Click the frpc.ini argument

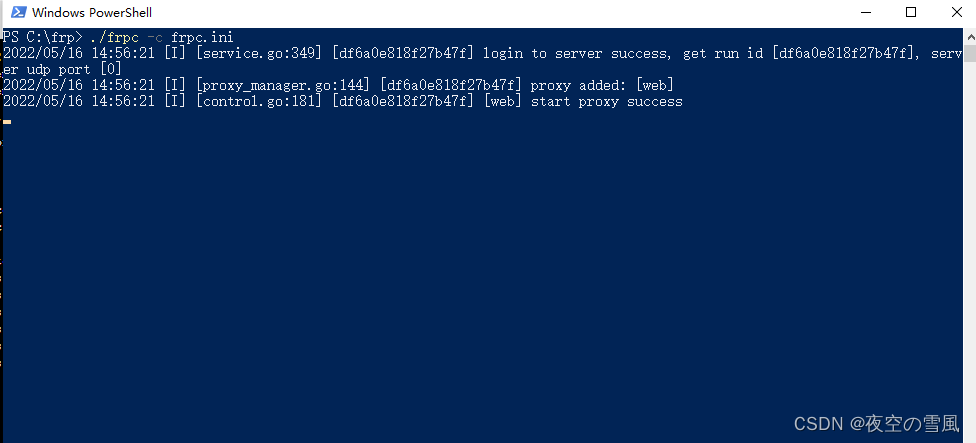202,37
